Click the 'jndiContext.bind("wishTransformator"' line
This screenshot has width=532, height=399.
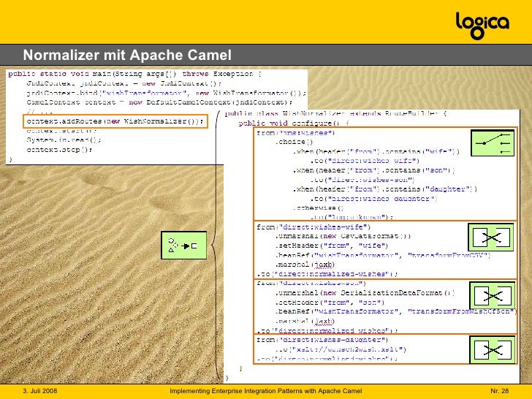pos(167,93)
